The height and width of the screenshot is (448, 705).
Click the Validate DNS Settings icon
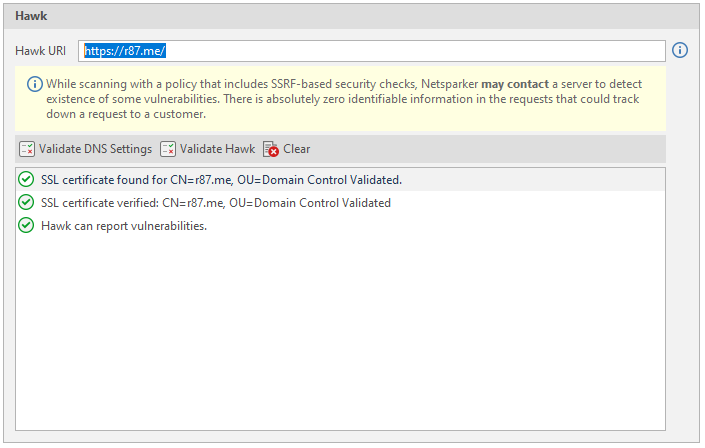pos(27,149)
